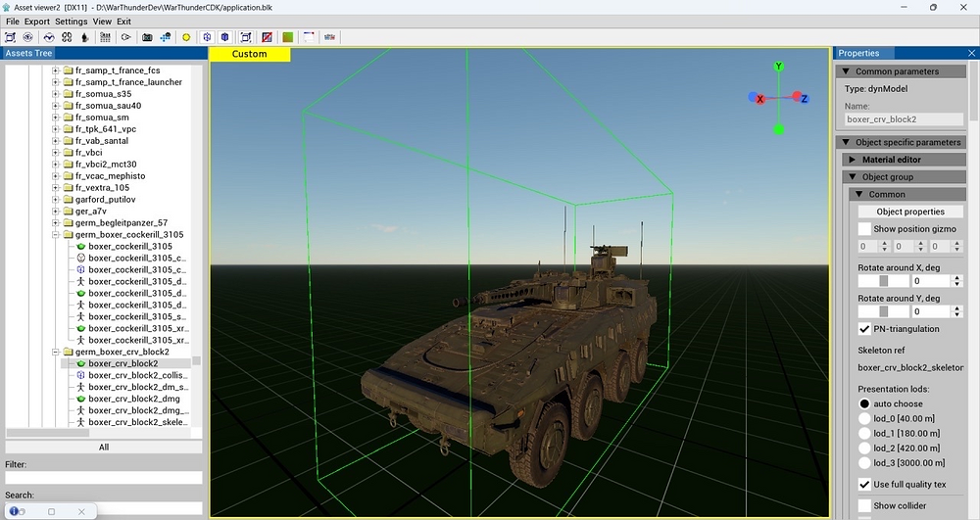Screen dimensions: 980x520
Task: Uncheck the PN-triangulation checkbox
Action: pos(864,329)
